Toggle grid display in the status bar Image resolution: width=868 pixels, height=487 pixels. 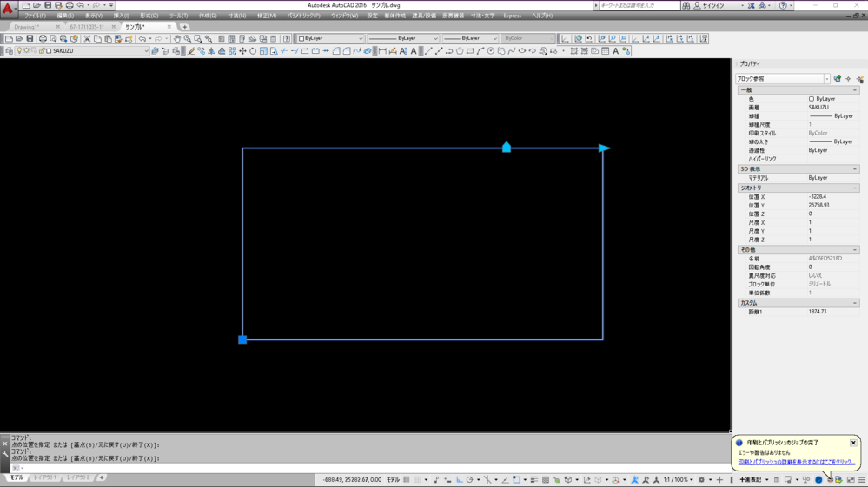[407, 479]
